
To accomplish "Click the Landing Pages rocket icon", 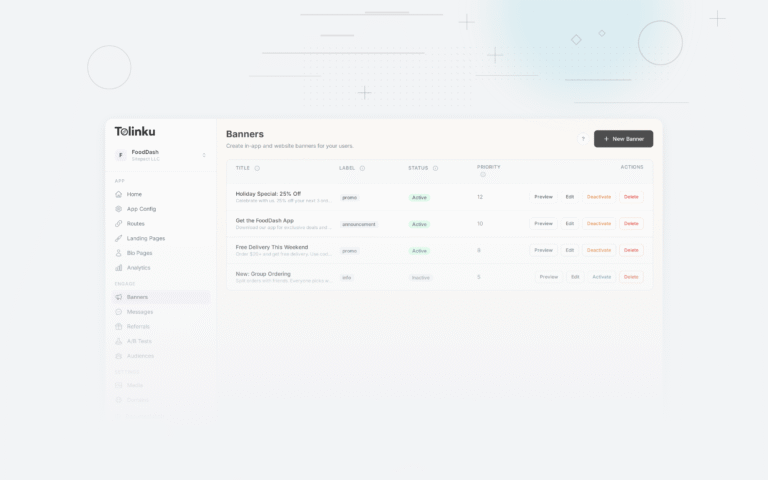I will point(119,239).
